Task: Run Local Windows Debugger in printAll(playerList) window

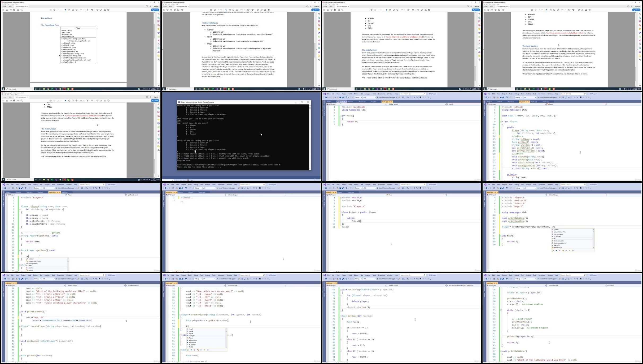Action: (547, 279)
